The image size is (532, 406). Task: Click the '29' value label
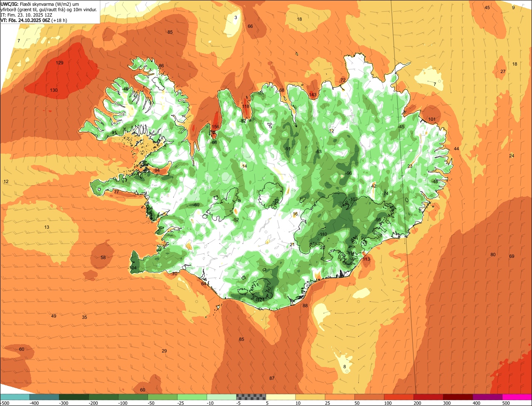tap(164, 351)
